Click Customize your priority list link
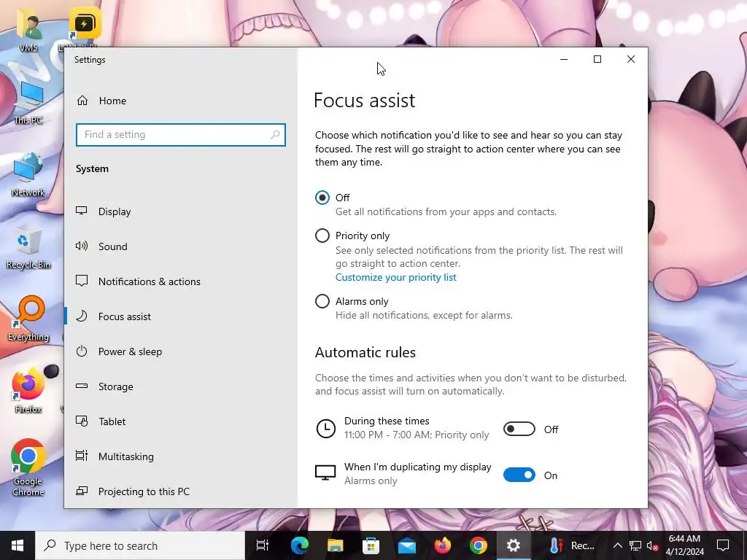 (396, 277)
